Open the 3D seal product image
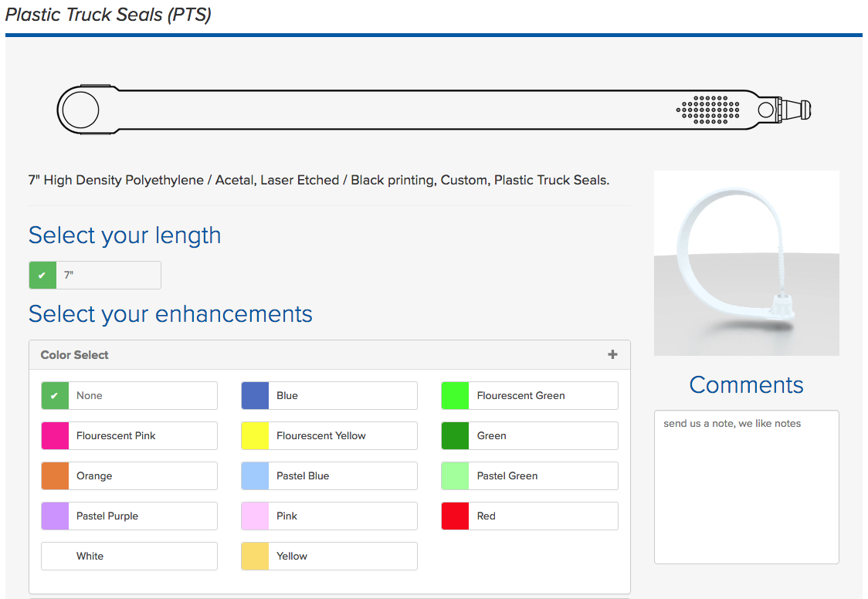 [x=747, y=262]
